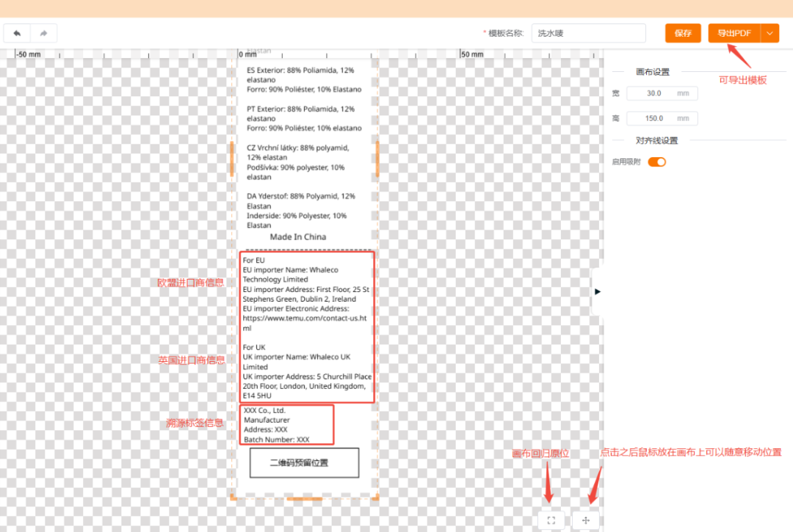
Task: Toggle the 启用吸附 snap switch
Action: click(x=657, y=162)
